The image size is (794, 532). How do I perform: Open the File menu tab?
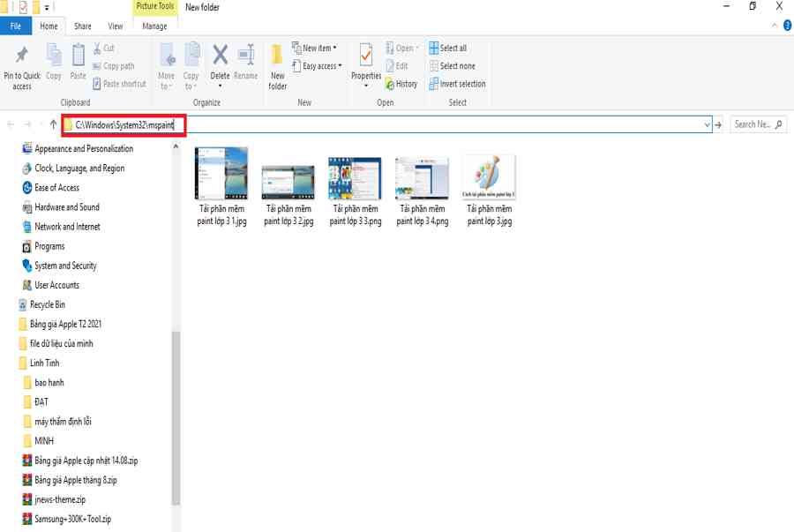pos(16,26)
